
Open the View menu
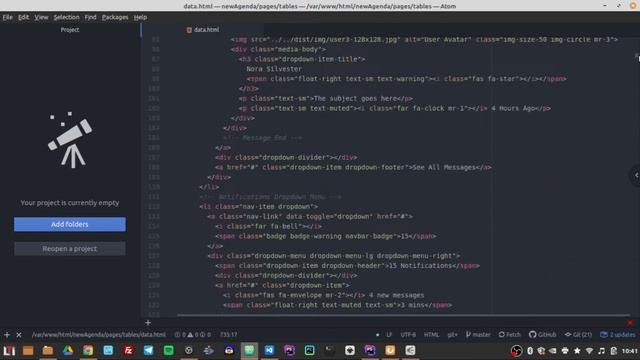tap(41, 17)
